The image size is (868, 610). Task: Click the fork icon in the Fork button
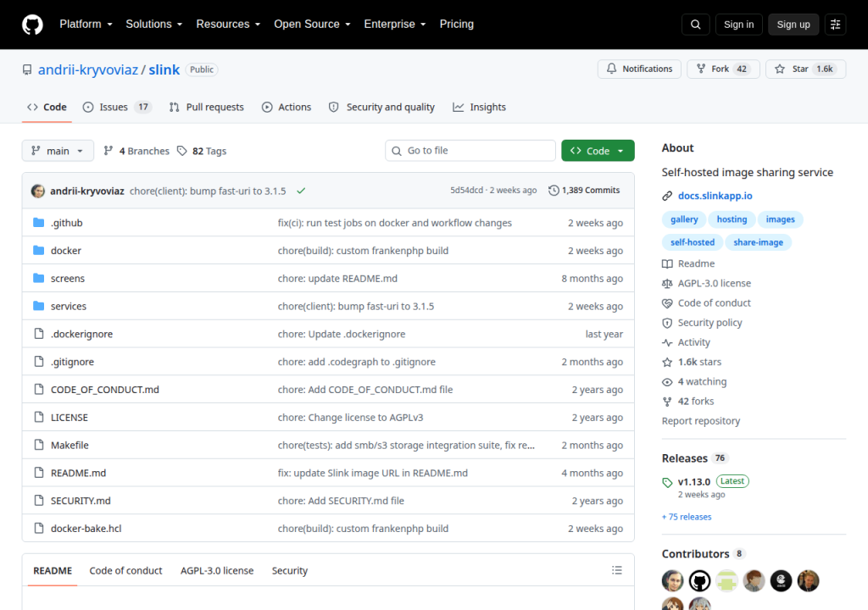[701, 69]
